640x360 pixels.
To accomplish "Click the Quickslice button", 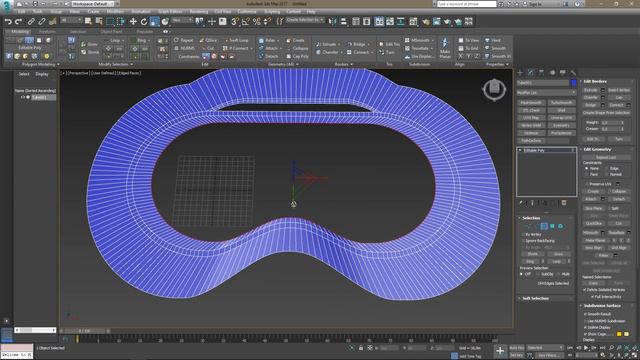I will (593, 223).
